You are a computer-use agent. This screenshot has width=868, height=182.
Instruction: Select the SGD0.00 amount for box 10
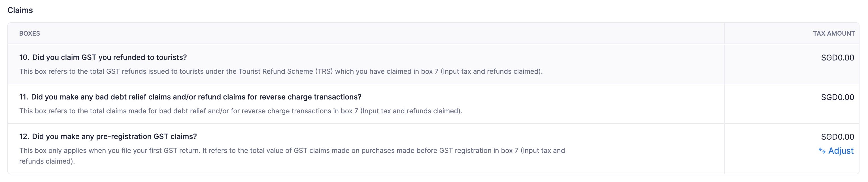point(837,58)
